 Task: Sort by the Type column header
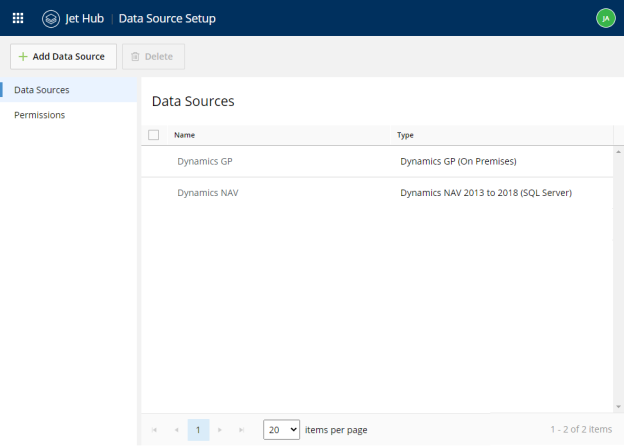point(405,135)
